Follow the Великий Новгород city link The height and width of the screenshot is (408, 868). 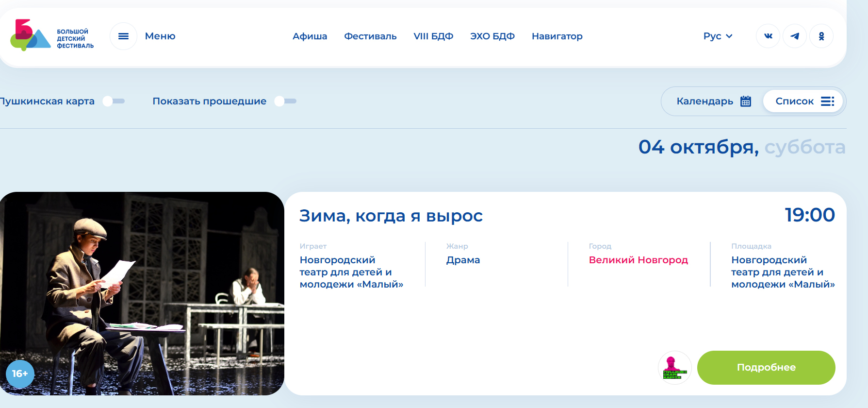click(638, 260)
